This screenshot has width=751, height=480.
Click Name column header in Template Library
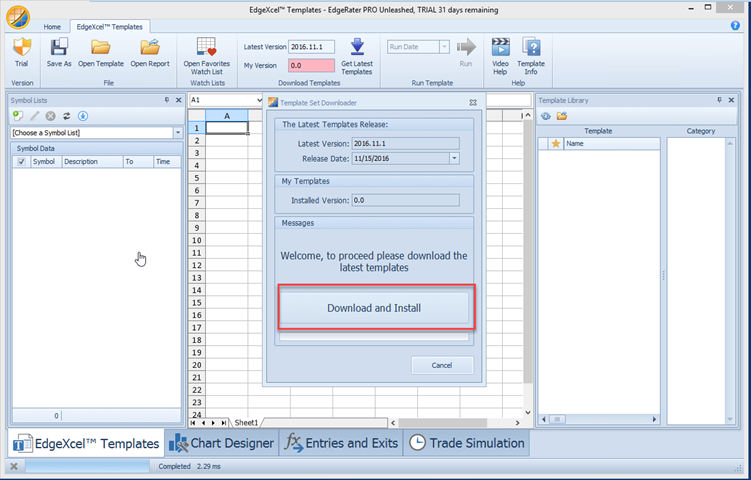tap(612, 143)
